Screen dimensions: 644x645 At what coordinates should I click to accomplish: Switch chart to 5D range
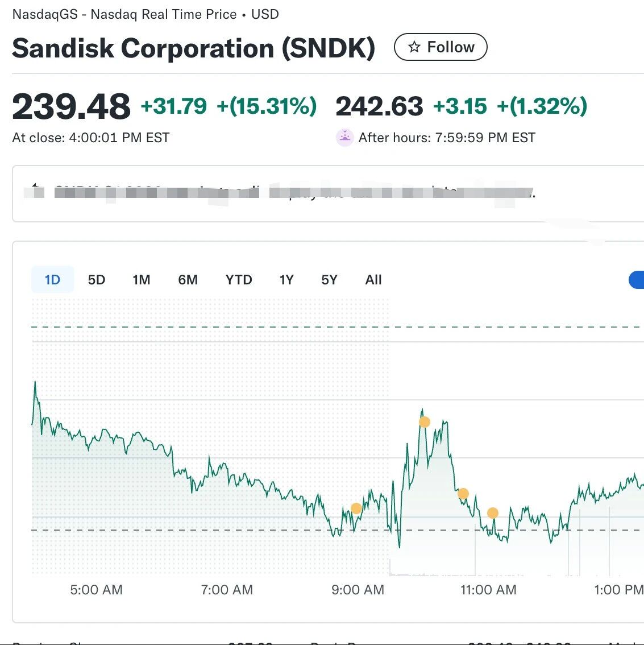[97, 280]
